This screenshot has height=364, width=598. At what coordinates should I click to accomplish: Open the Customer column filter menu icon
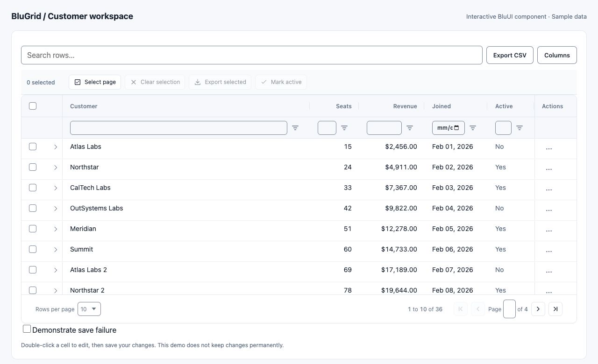click(x=295, y=128)
